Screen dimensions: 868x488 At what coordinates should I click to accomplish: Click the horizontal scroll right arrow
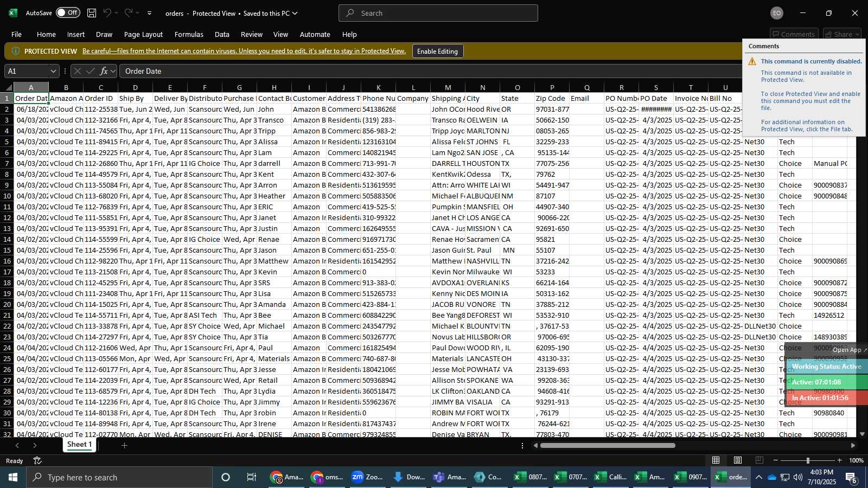click(x=853, y=446)
